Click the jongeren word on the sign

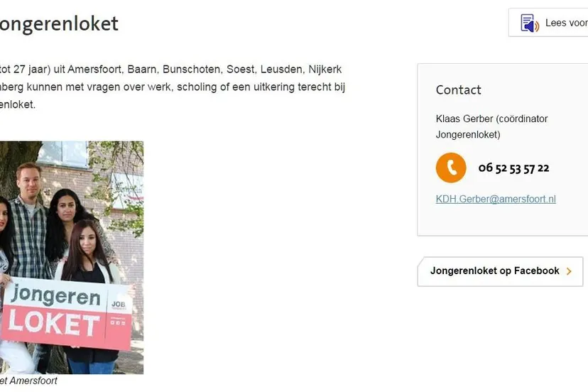coord(55,296)
